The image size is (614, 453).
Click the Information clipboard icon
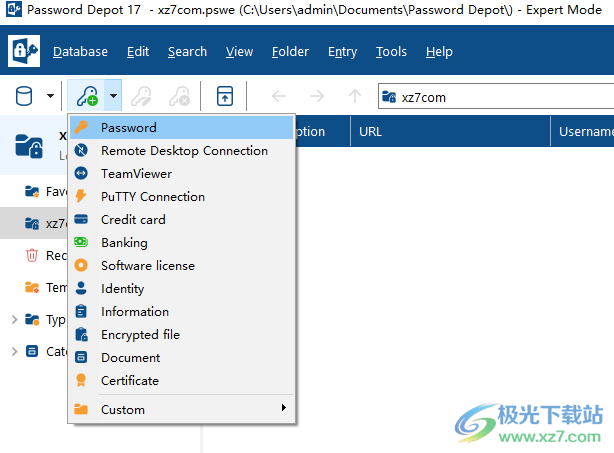81,311
